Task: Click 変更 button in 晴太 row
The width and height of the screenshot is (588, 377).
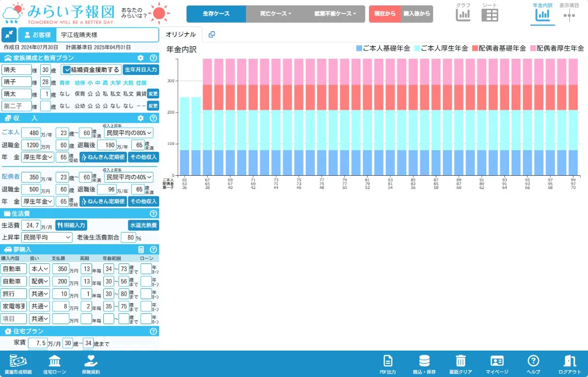Action: (153, 94)
